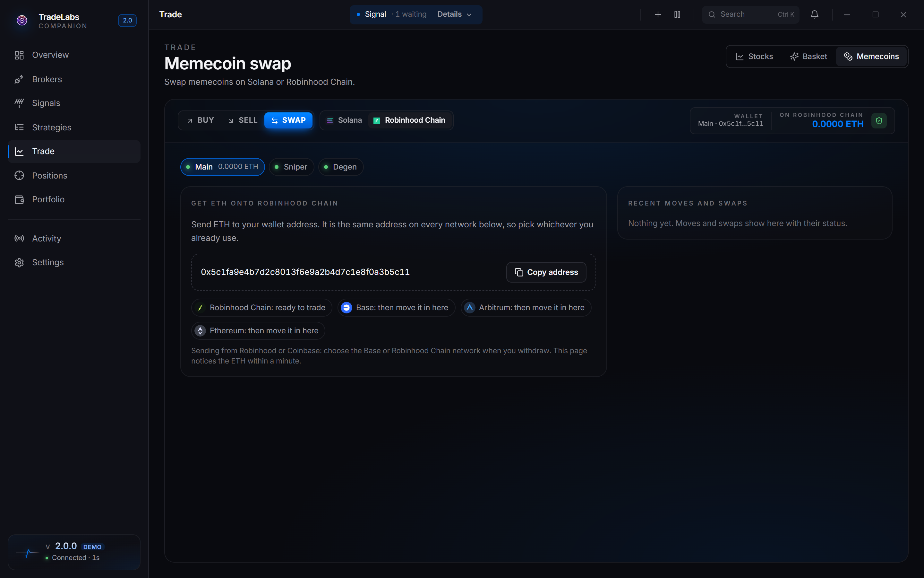Open Activity from the sidebar
This screenshot has height=578, width=924.
click(x=74, y=239)
